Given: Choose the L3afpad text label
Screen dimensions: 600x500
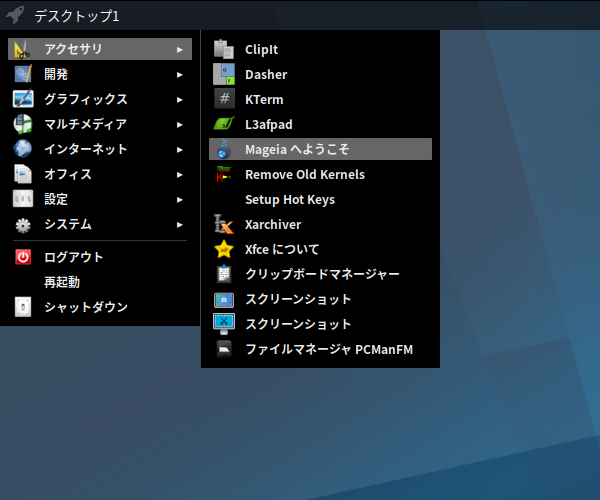Looking at the screenshot, I should pyautogui.click(x=269, y=124).
